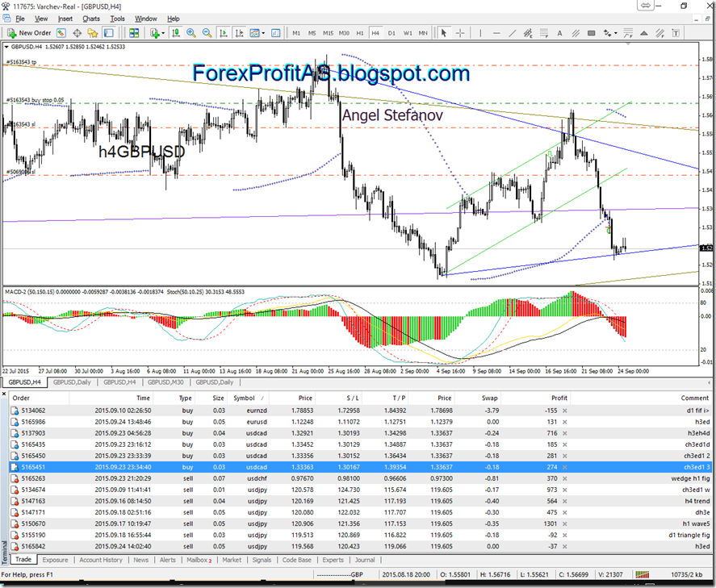Image resolution: width=716 pixels, height=588 pixels.
Task: Click the Tile Windows icon
Action: click(134, 33)
